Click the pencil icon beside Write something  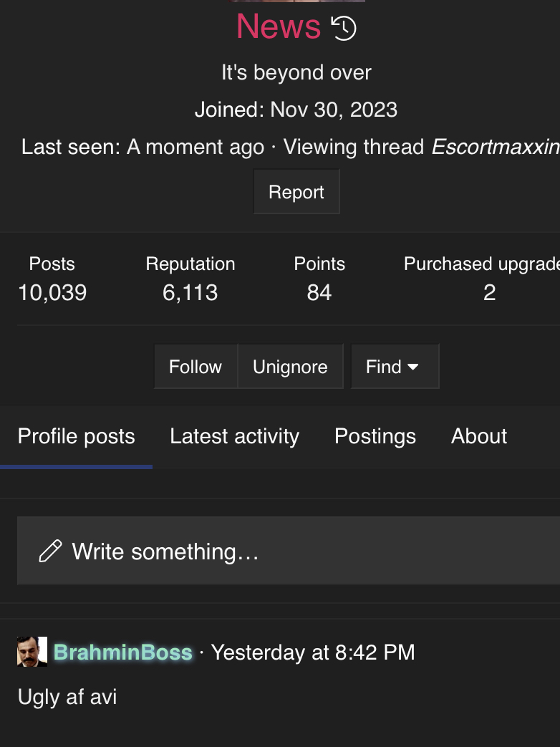click(x=50, y=551)
